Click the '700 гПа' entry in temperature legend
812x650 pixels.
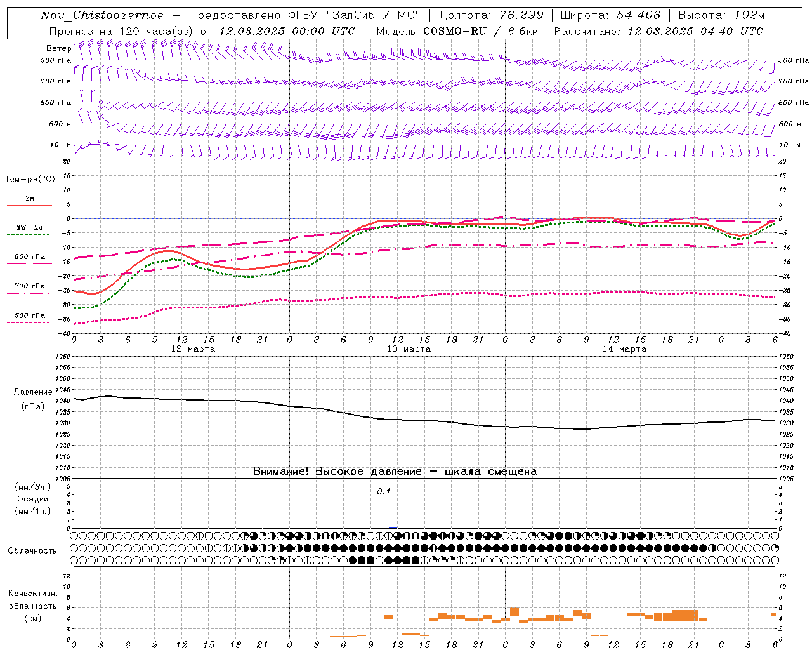pyautogui.click(x=30, y=286)
